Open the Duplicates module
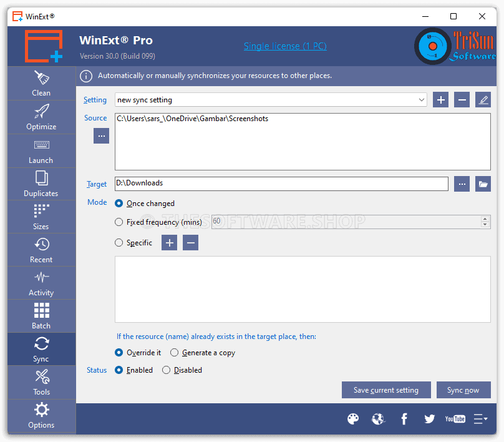504x442 pixels. pyautogui.click(x=41, y=184)
